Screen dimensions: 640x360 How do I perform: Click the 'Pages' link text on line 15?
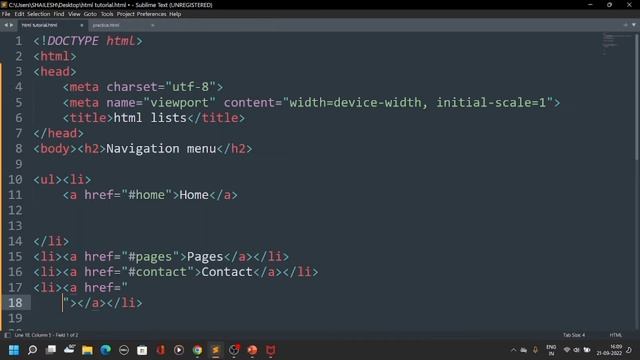coord(205,257)
